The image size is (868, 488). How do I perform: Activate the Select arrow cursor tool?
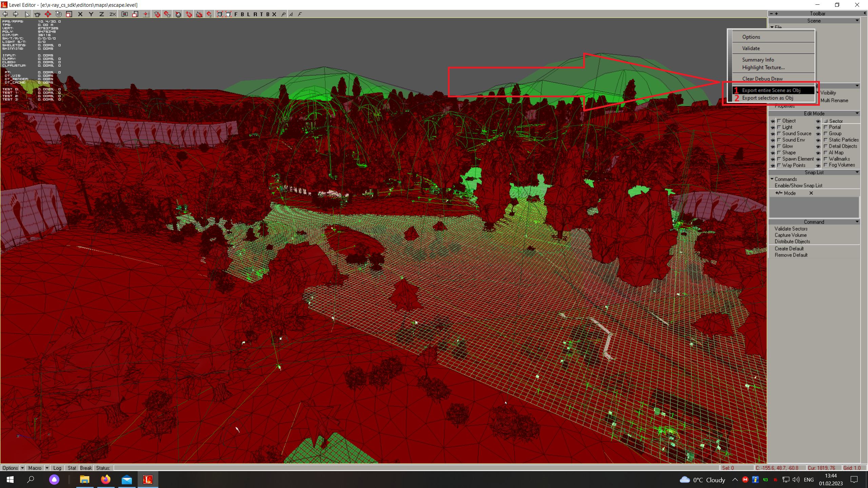[27, 14]
